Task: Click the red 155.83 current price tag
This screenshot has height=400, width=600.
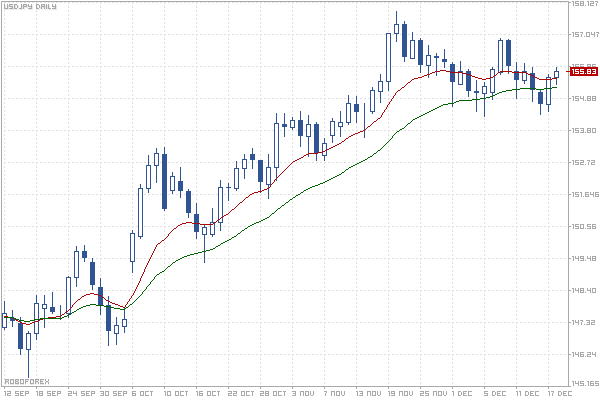Action: point(583,71)
